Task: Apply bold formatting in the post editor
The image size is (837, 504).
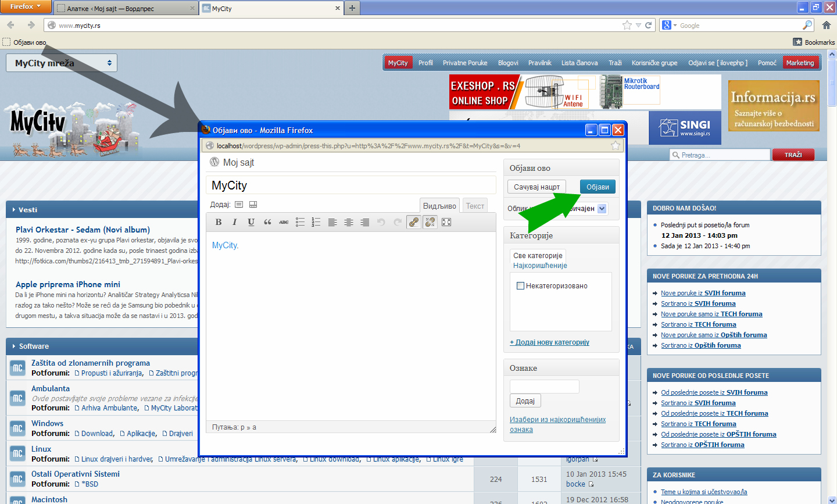Action: 219,222
